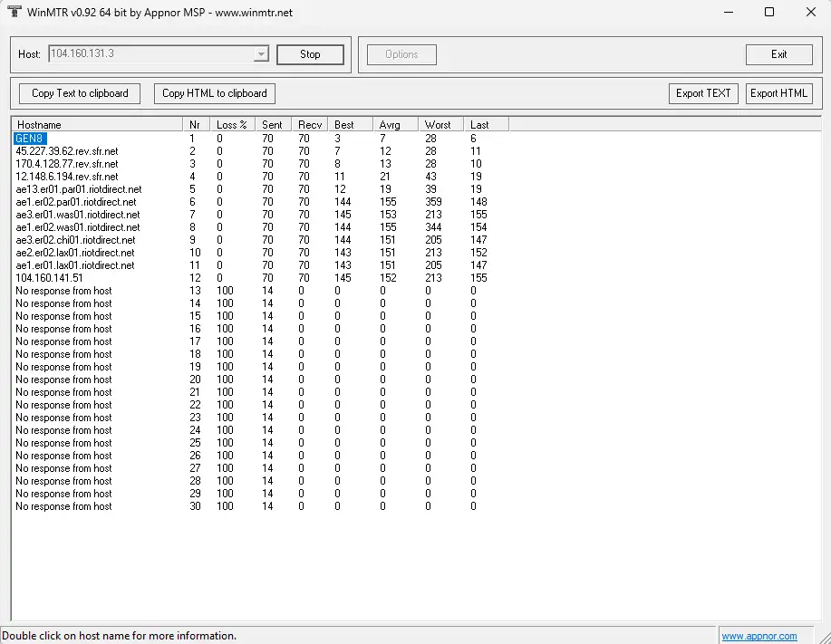
Task: Stop the current trace
Action: point(310,54)
